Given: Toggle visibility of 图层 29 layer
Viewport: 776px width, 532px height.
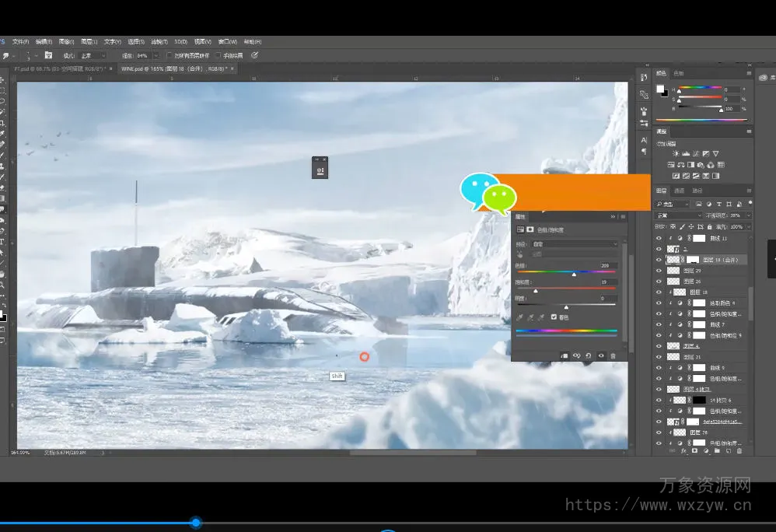Looking at the screenshot, I should [659, 271].
